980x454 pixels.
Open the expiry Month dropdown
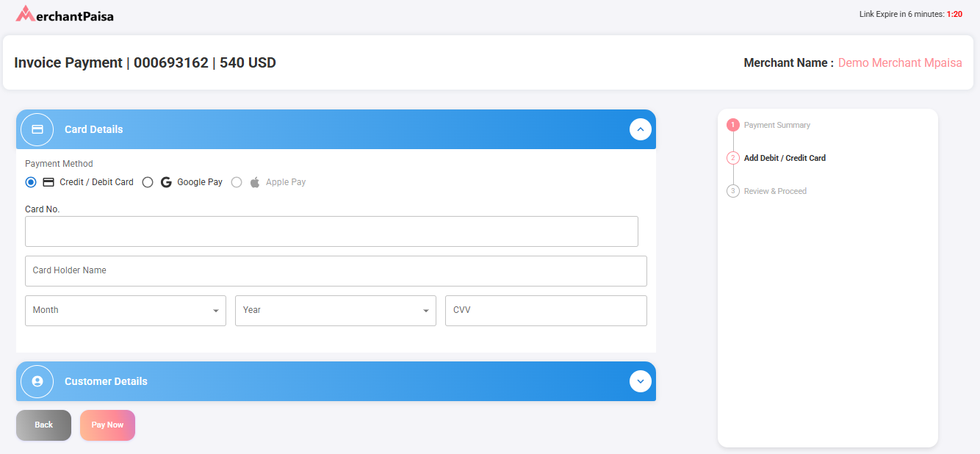[126, 311]
